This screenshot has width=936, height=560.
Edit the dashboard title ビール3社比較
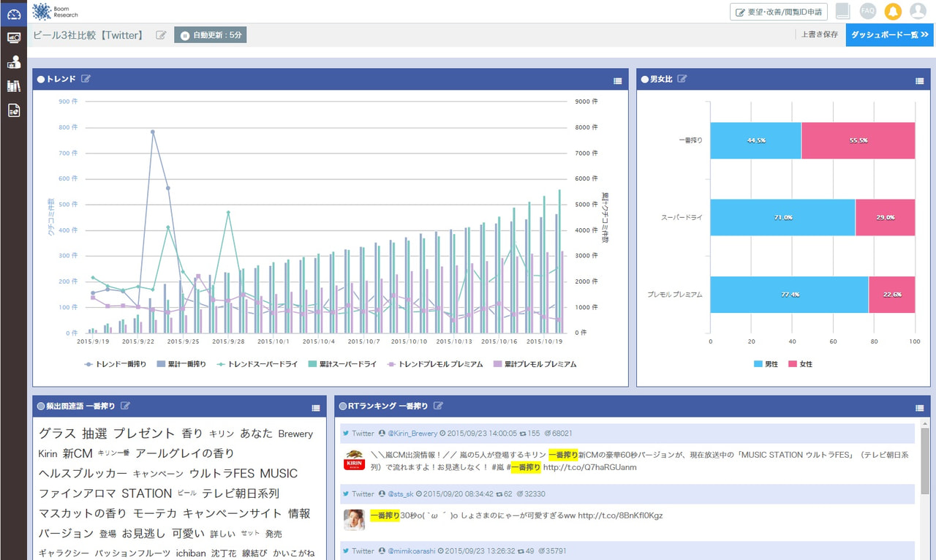pyautogui.click(x=162, y=35)
